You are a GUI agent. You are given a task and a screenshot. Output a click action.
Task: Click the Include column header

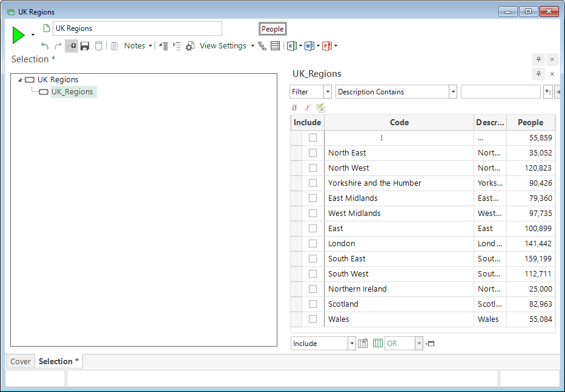point(308,122)
